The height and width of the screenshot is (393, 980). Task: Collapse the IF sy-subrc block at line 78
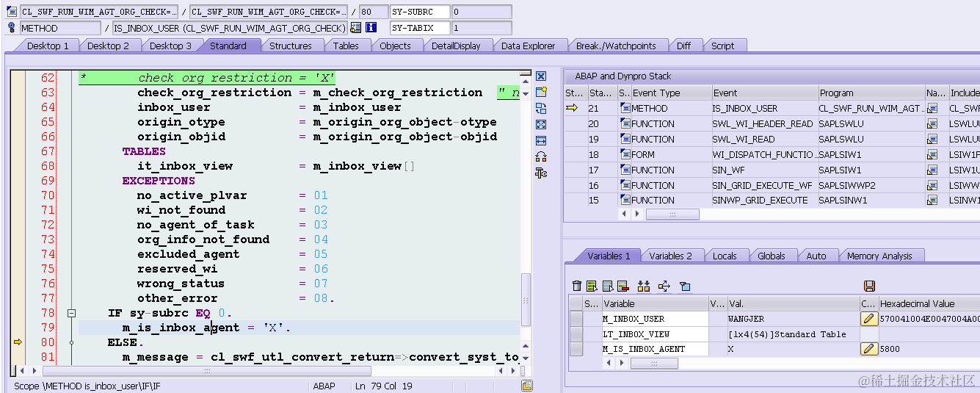[x=71, y=313]
